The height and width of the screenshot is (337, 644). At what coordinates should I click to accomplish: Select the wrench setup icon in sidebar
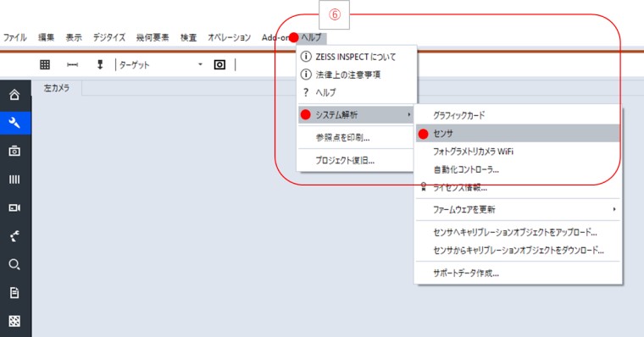[14, 123]
